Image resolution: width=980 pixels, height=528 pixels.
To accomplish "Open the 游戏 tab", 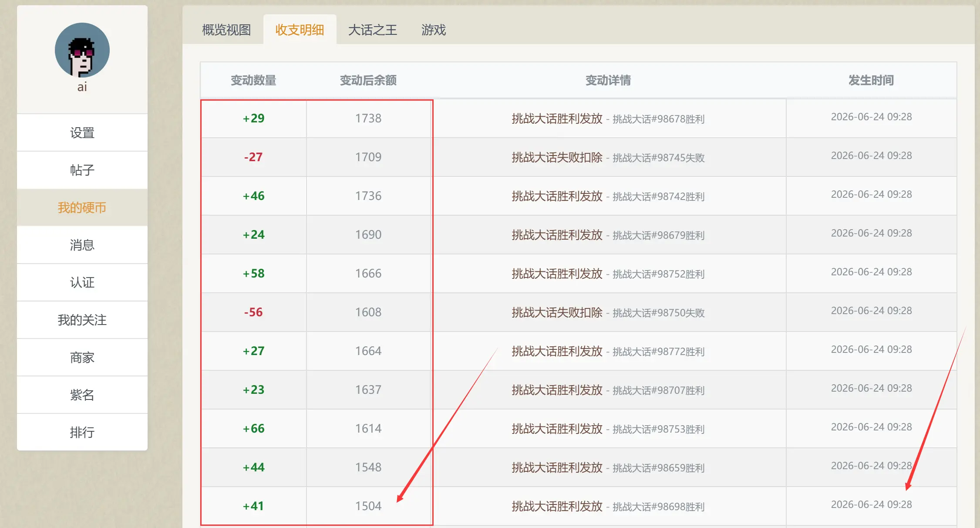I will tap(434, 30).
